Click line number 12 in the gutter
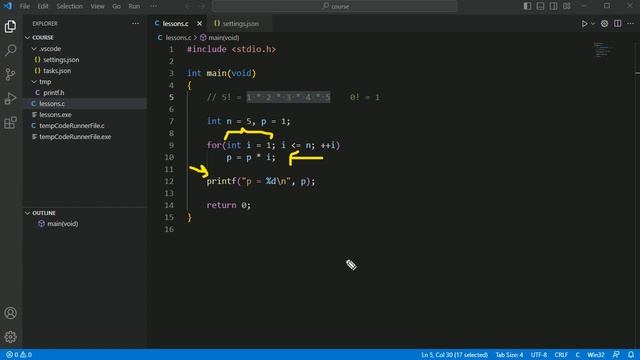Screen dimensions: 640x360 pyautogui.click(x=169, y=181)
